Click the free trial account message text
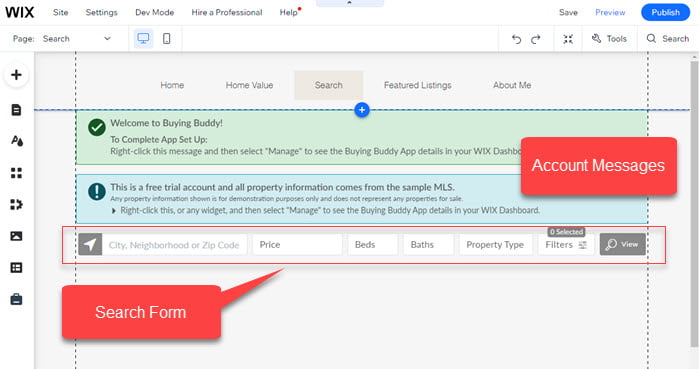This screenshot has width=699, height=369. coord(283,187)
